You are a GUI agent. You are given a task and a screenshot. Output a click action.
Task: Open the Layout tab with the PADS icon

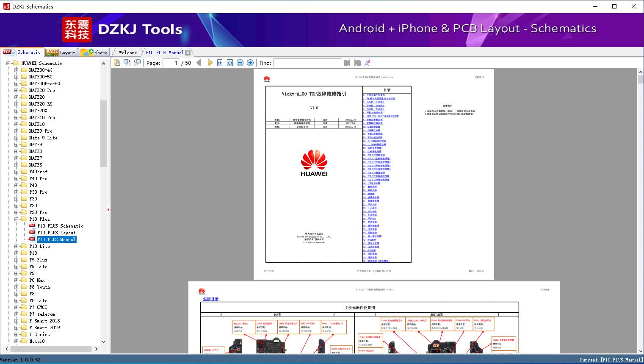61,52
